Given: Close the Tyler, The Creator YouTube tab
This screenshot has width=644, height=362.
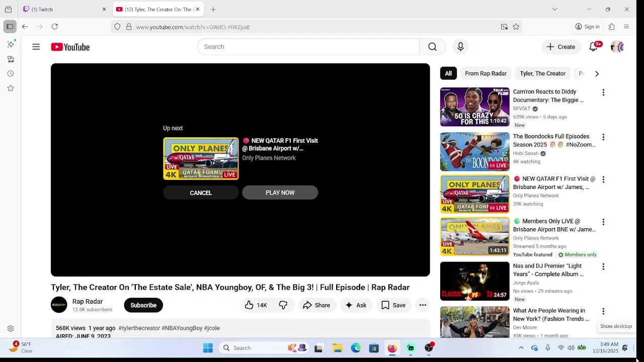Looking at the screenshot, I should coord(198,9).
